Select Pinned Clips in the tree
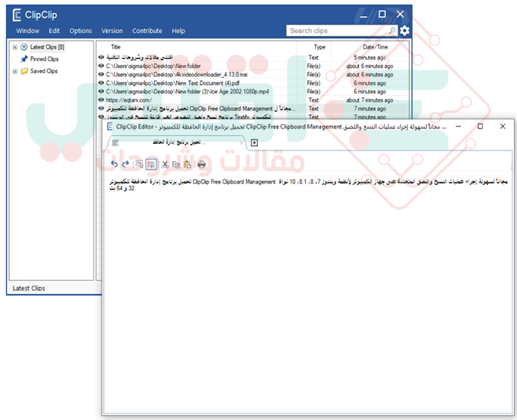This screenshot has width=517, height=420. coord(44,59)
